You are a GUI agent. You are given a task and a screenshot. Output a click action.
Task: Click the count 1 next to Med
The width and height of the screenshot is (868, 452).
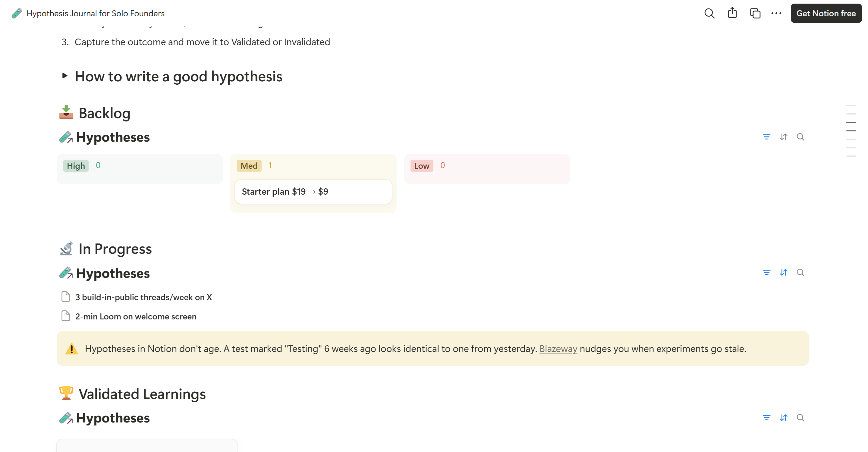click(x=270, y=165)
